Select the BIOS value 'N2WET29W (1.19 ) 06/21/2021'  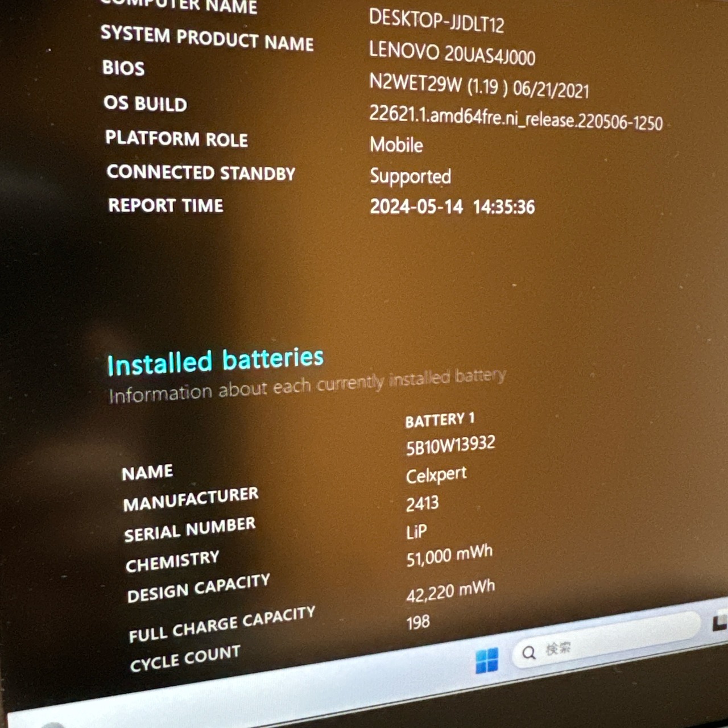(479, 86)
